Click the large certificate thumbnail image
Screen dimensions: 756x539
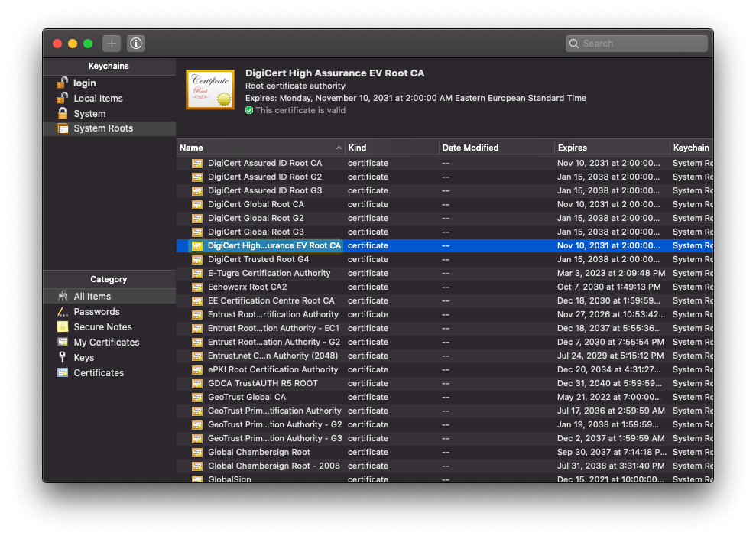[209, 89]
